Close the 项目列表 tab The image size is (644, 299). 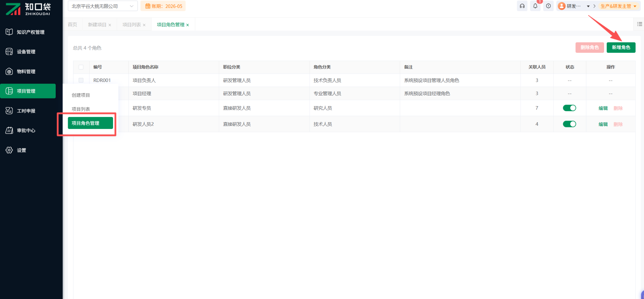144,25
